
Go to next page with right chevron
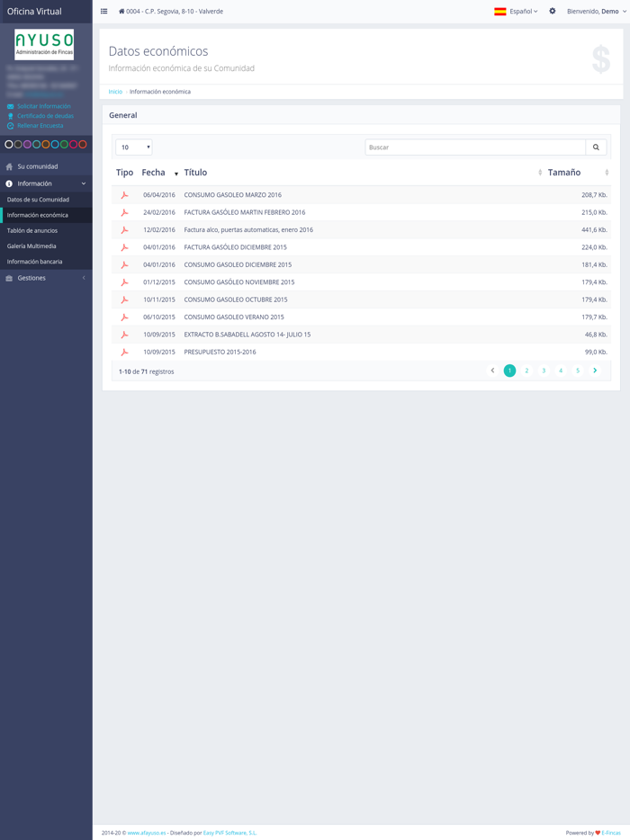[x=595, y=371]
